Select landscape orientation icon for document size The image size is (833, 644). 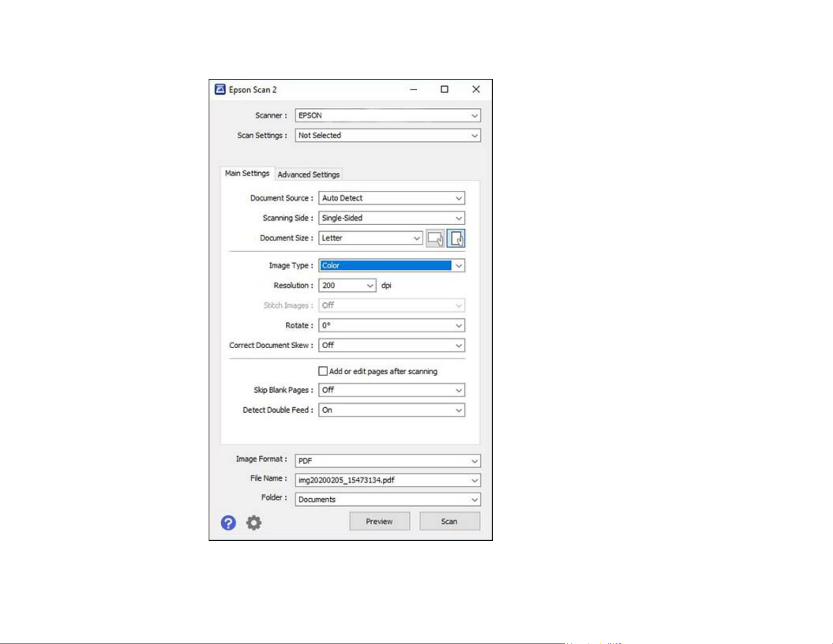coord(435,238)
